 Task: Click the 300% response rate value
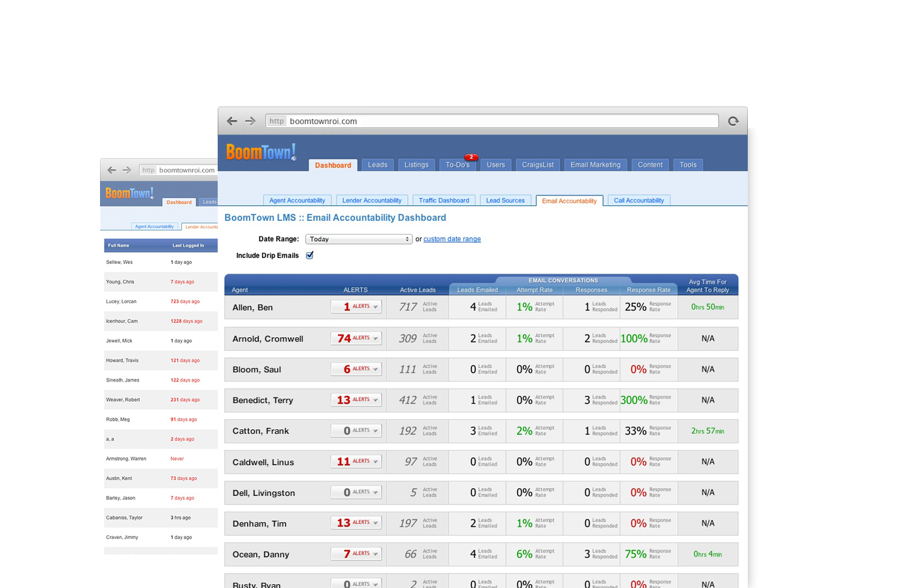pyautogui.click(x=634, y=400)
